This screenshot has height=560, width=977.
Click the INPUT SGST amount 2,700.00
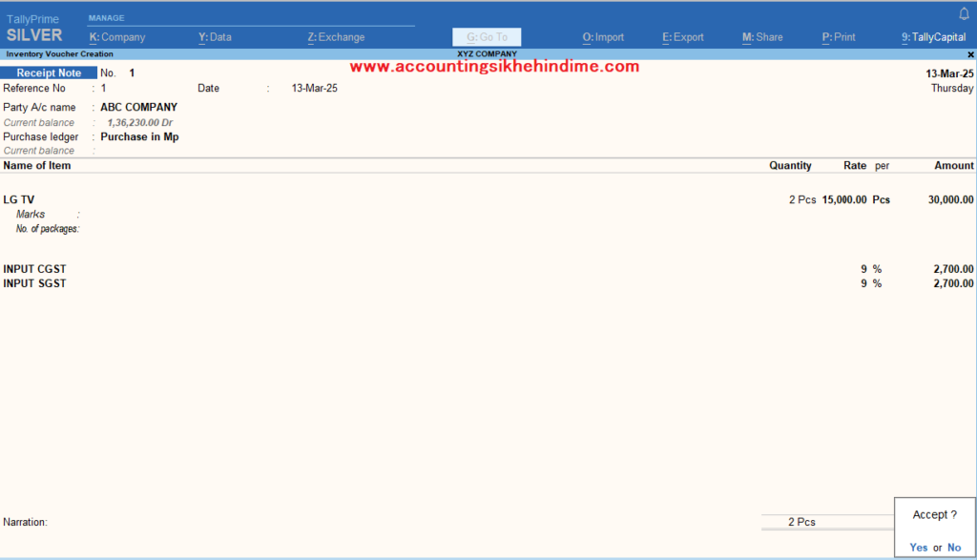(x=953, y=283)
